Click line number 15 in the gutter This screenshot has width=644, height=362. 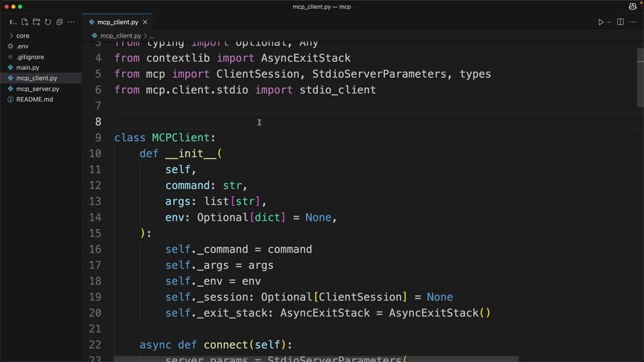[95, 233]
